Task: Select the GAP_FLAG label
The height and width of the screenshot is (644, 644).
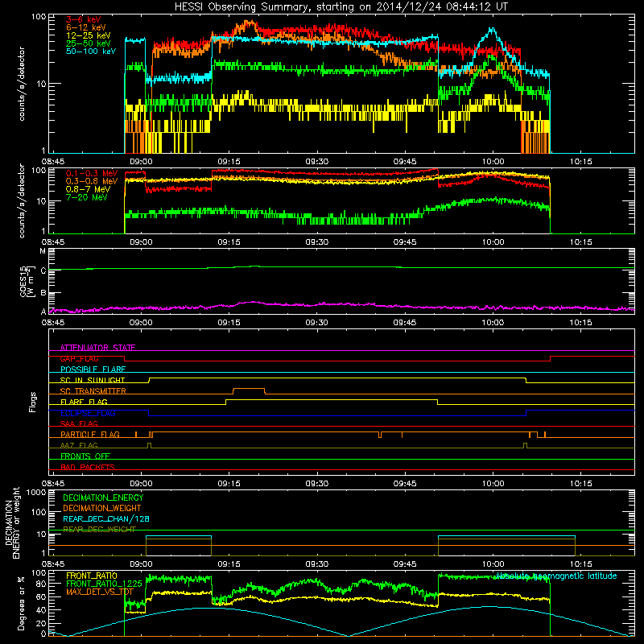Action: [79, 358]
